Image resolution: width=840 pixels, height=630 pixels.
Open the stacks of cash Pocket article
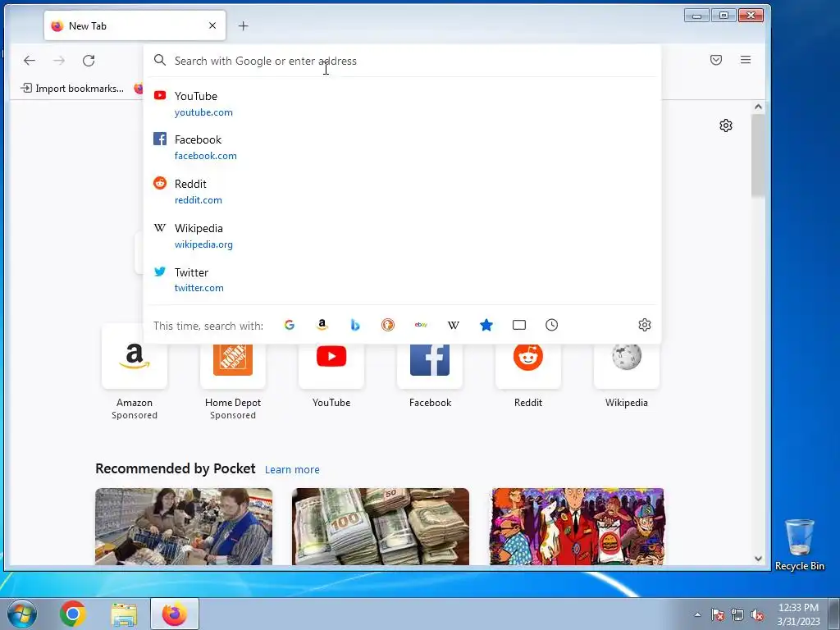pyautogui.click(x=381, y=526)
